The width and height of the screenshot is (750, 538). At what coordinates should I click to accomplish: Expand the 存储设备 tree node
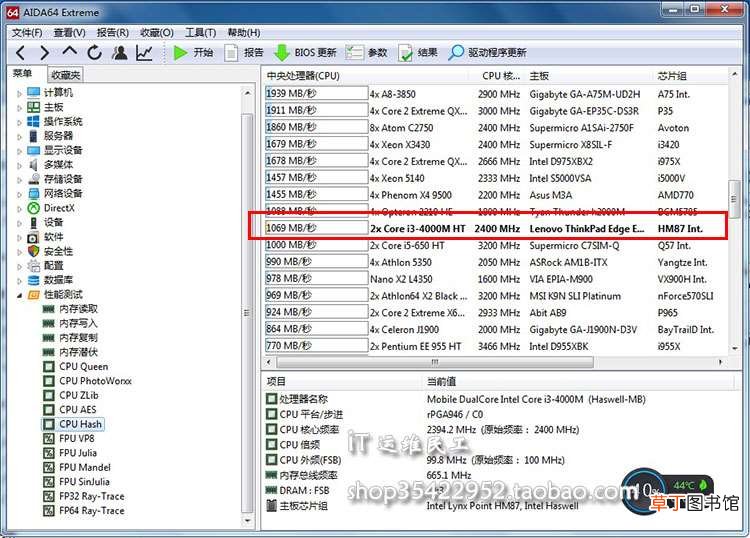click(20, 180)
